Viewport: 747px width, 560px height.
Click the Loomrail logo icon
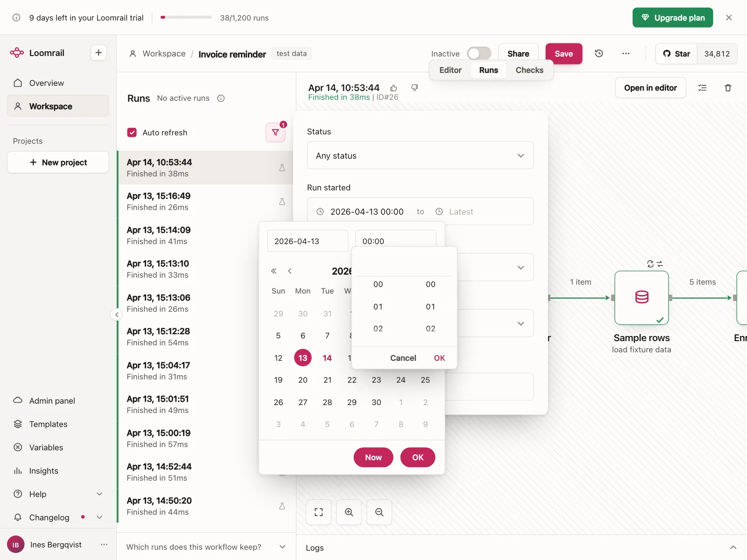(17, 53)
